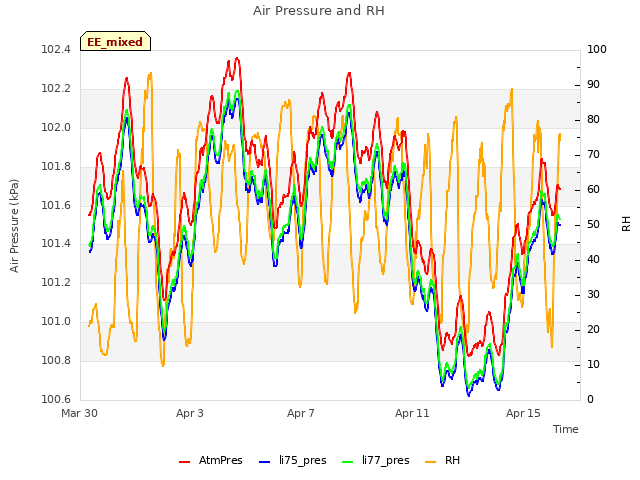Click the 60 RH axis label
Viewport: 640px width, 480px height.
(x=593, y=190)
